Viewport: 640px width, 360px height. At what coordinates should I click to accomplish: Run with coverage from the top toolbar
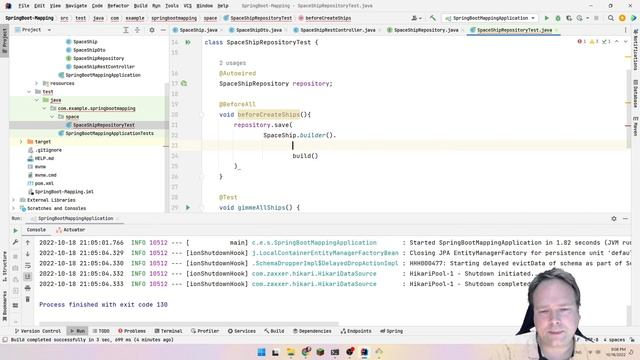(x=569, y=18)
